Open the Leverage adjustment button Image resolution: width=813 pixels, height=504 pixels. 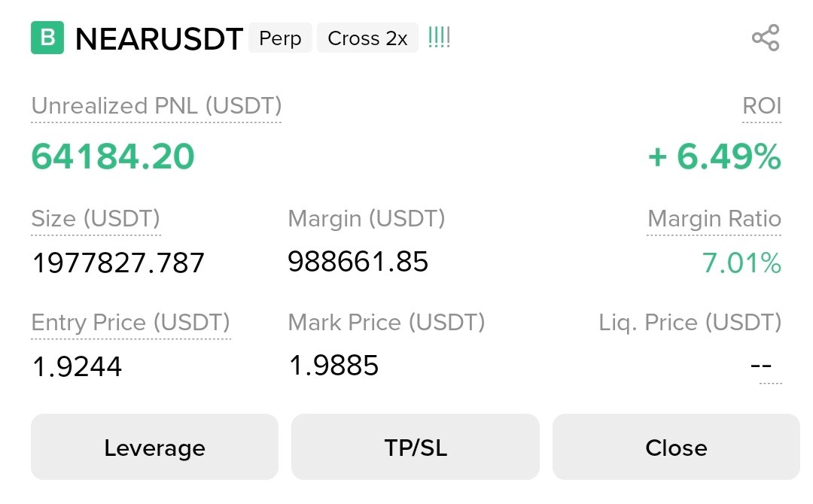point(154,447)
